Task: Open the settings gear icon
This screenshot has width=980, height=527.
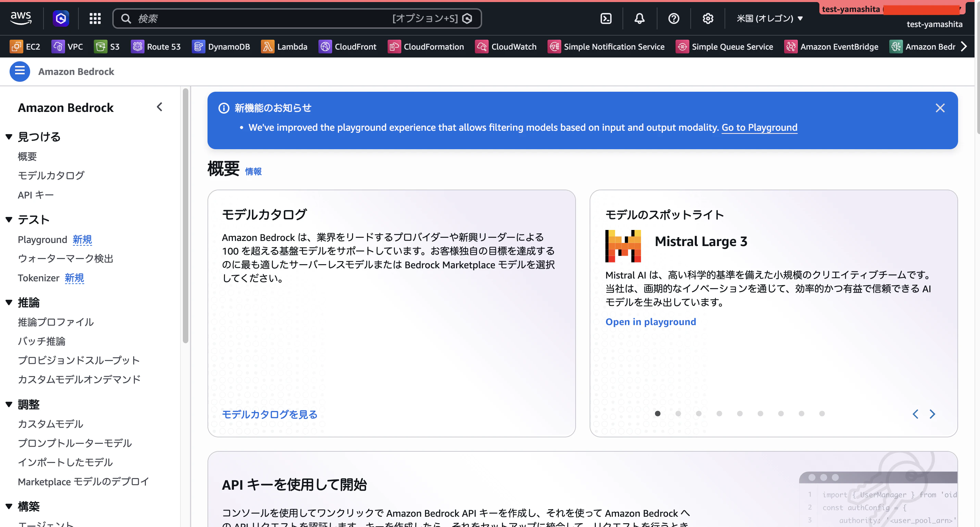Action: click(708, 18)
